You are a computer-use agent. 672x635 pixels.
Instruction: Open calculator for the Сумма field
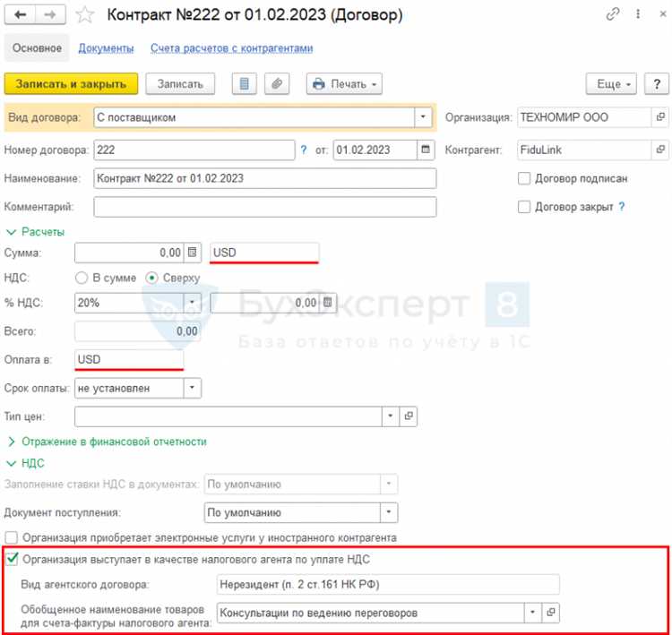point(193,253)
